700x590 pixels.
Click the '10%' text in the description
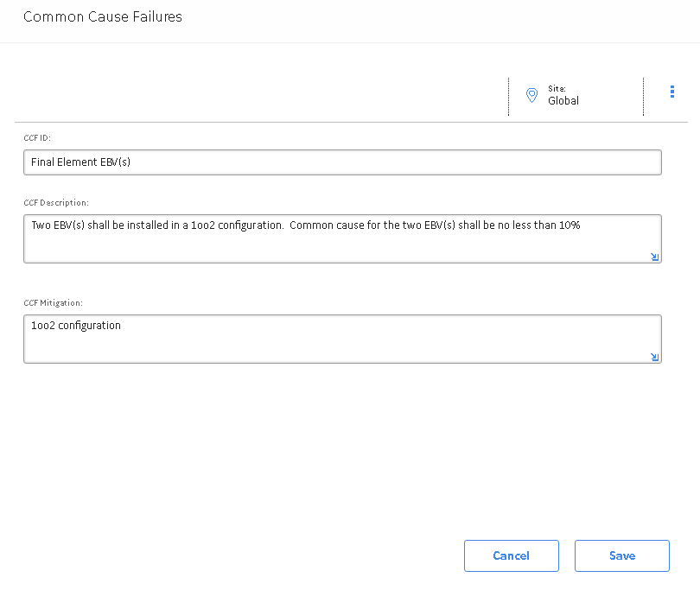click(570, 225)
